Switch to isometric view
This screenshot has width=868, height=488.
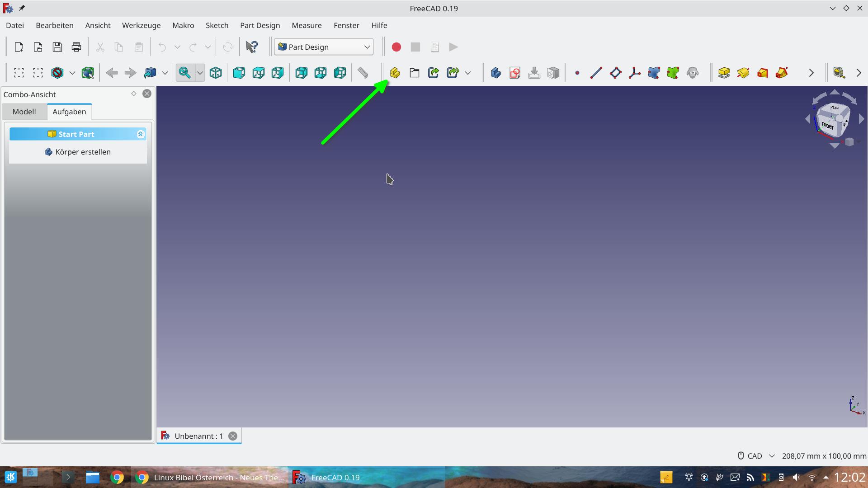point(215,73)
